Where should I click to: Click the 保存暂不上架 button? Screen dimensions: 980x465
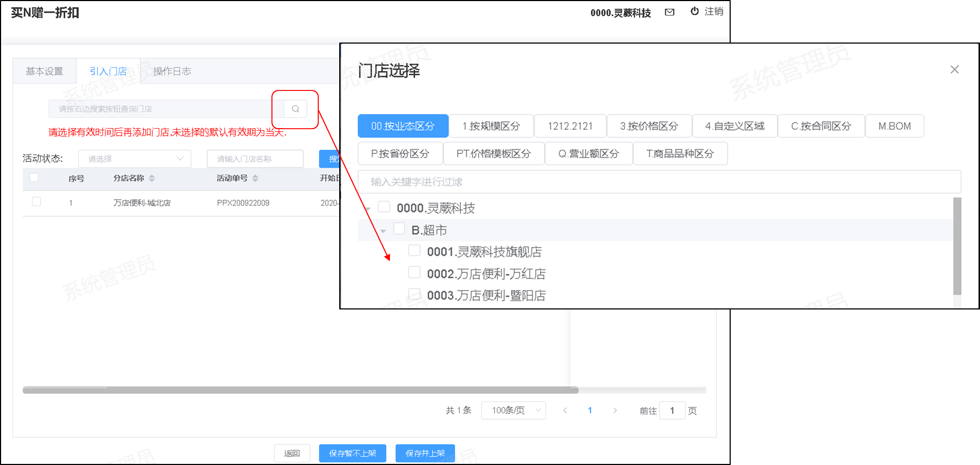(353, 453)
